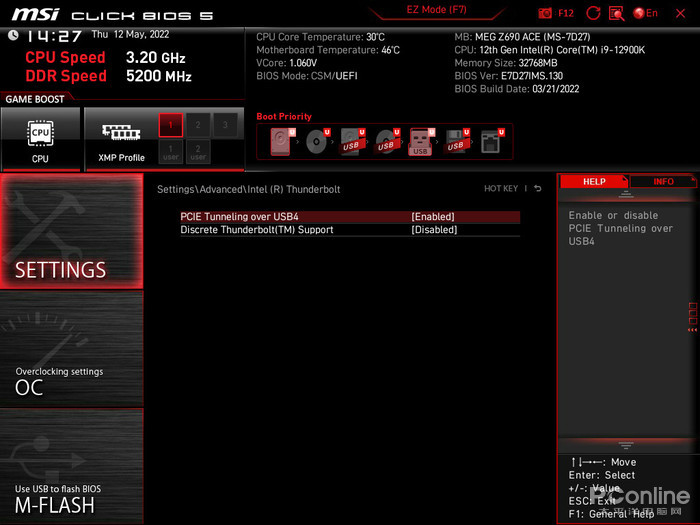Click the CPU Speed 3.20 GHz readout
Screen dimensions: 700x525
point(105,58)
